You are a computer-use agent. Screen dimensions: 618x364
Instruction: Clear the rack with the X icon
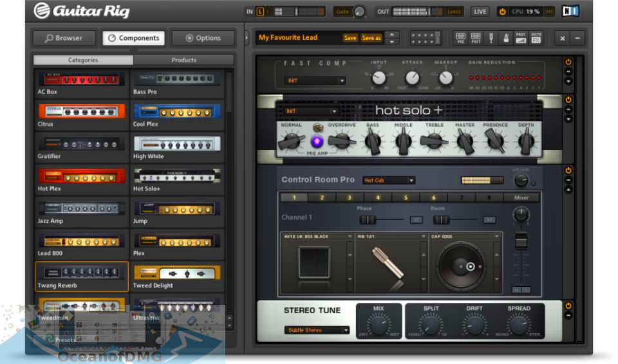click(563, 38)
